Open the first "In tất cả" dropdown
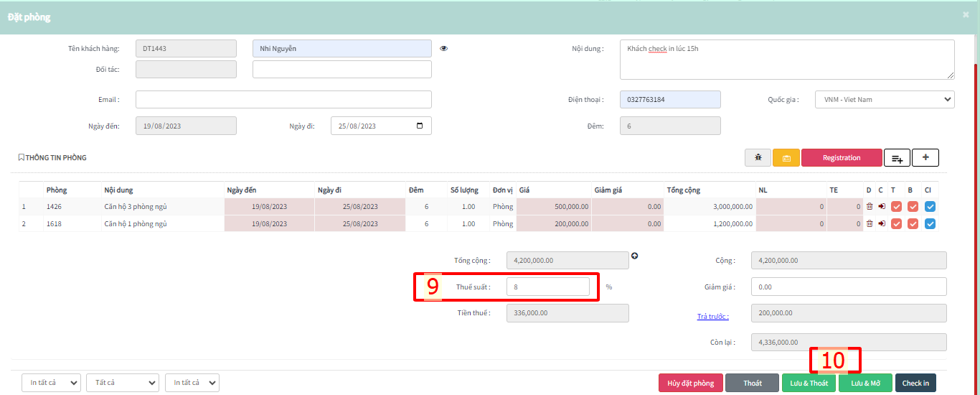The image size is (980, 395). pyautogui.click(x=51, y=383)
